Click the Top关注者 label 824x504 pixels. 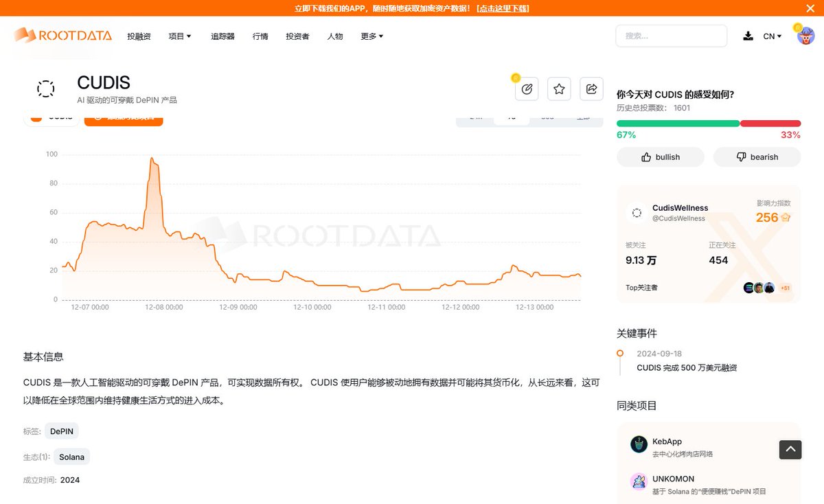point(641,288)
